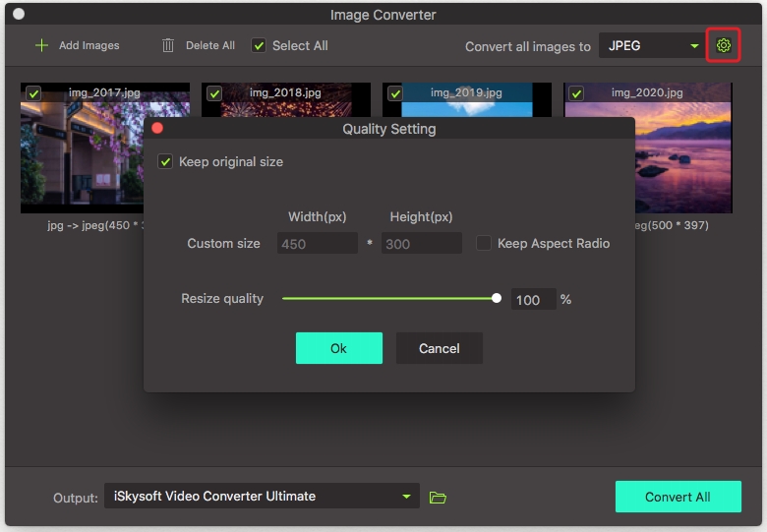The image size is (767, 532).
Task: Toggle the Select All checkbox
Action: tap(259, 45)
